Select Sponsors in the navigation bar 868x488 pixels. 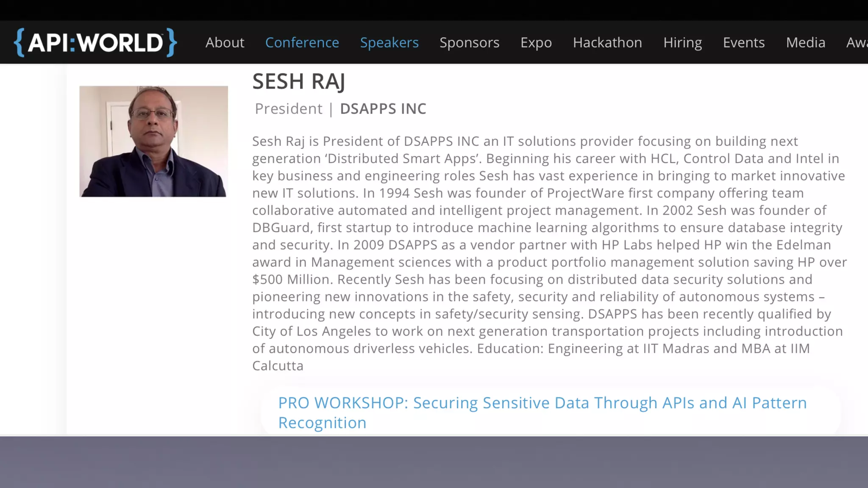pyautogui.click(x=469, y=42)
